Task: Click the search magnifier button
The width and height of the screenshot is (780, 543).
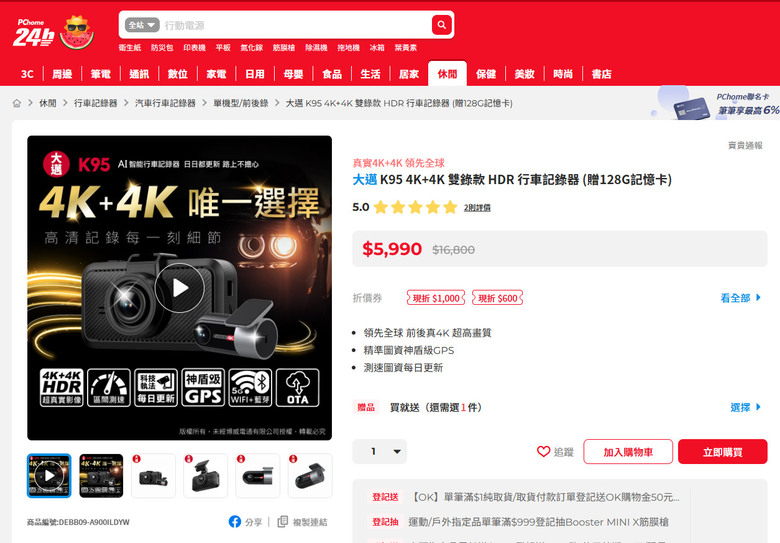Action: [441, 25]
